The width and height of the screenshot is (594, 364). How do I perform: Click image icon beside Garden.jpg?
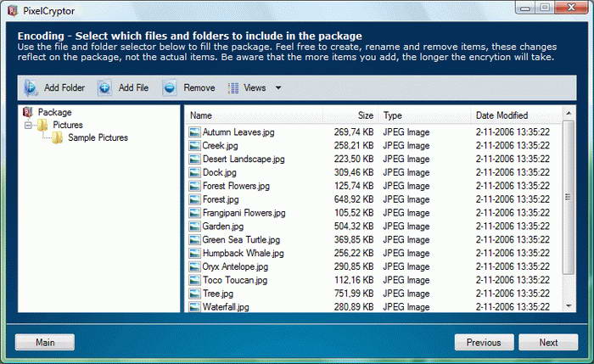coord(194,227)
